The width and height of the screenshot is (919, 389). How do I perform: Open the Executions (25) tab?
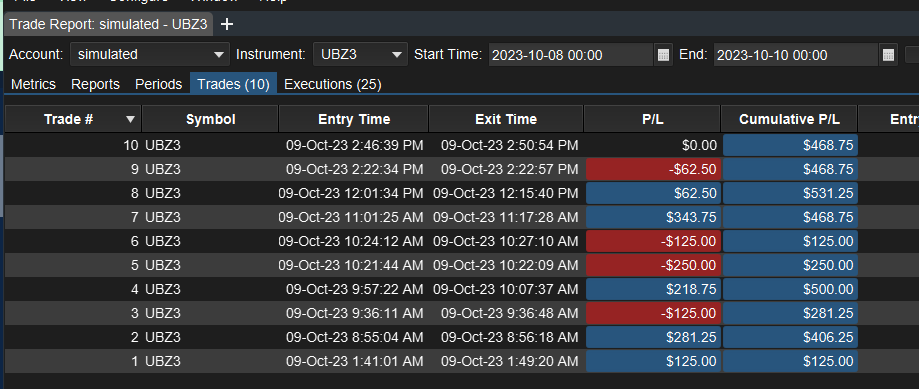[x=333, y=84]
